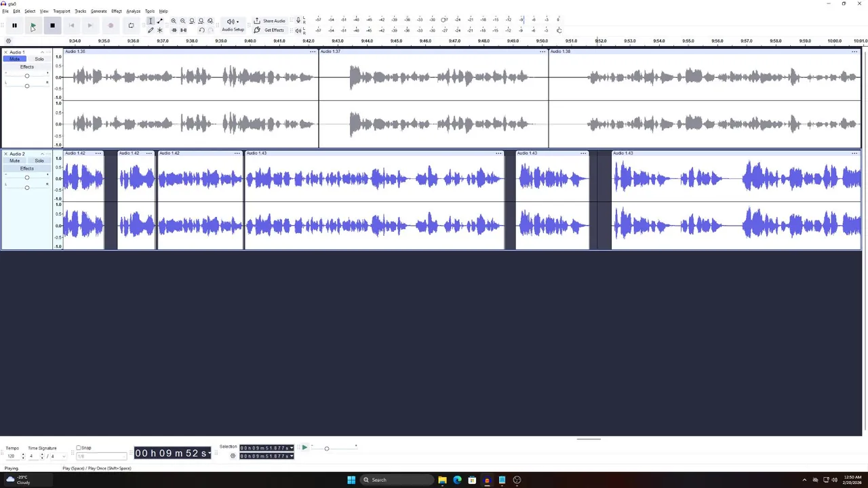Pause playback with the Pause button

[x=14, y=26]
